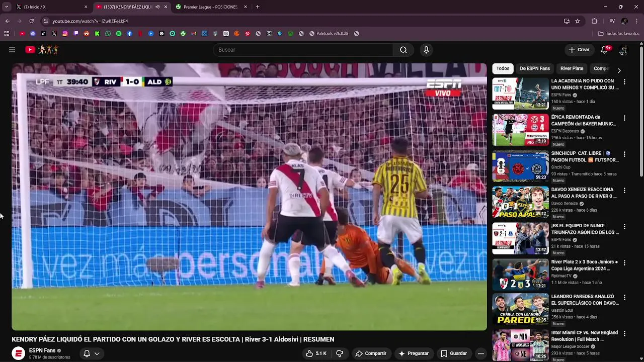Like the video (5.1 K)
644x362 pixels.
click(x=316, y=353)
